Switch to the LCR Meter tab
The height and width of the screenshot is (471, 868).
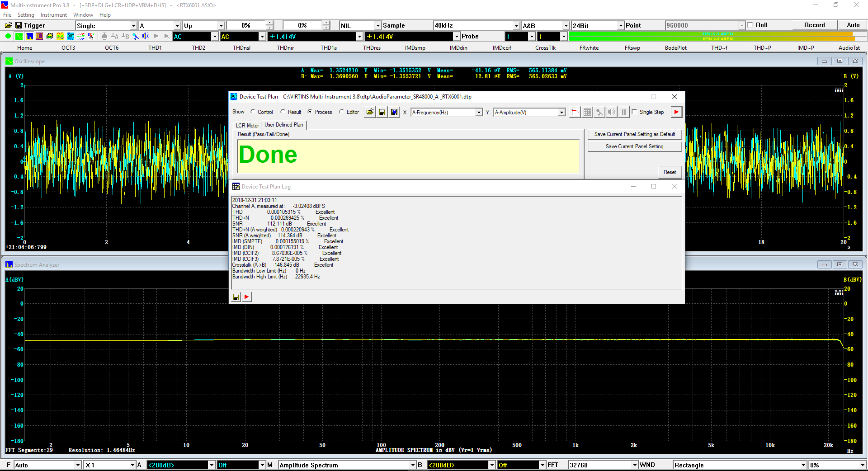247,125
